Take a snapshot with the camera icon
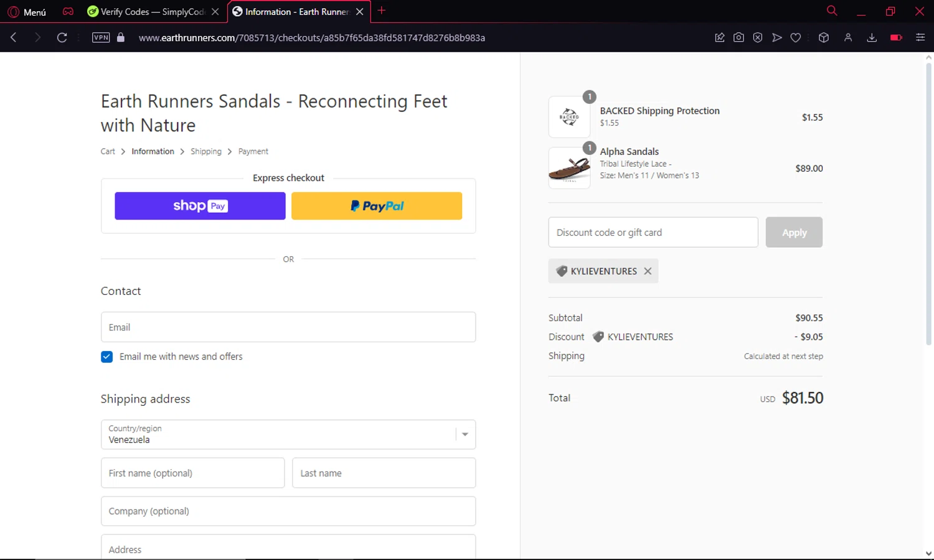The image size is (934, 560). tap(738, 38)
